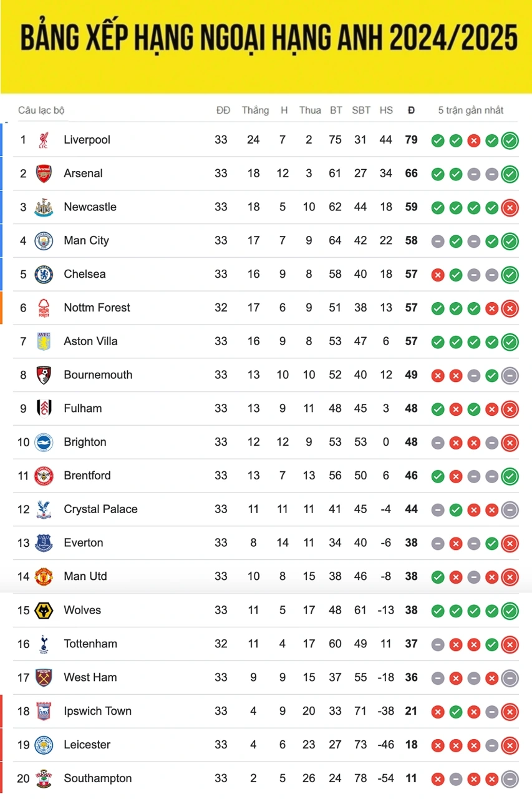Select the Câu lạc bộ column header
The height and width of the screenshot is (799, 532).
click(41, 110)
